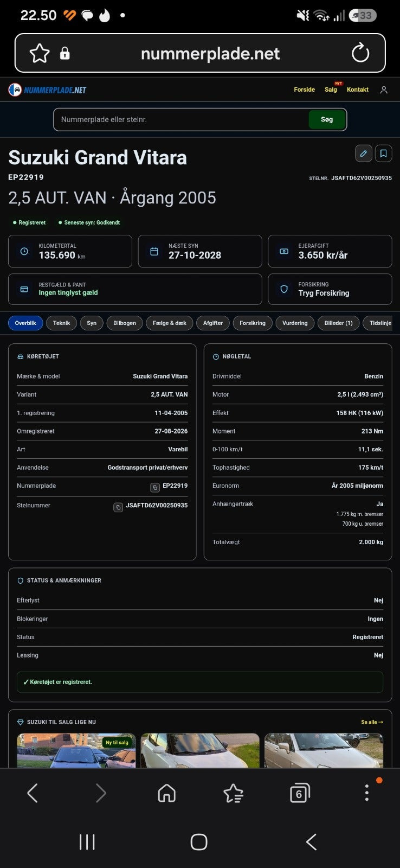Open the user account profile icon

[384, 90]
